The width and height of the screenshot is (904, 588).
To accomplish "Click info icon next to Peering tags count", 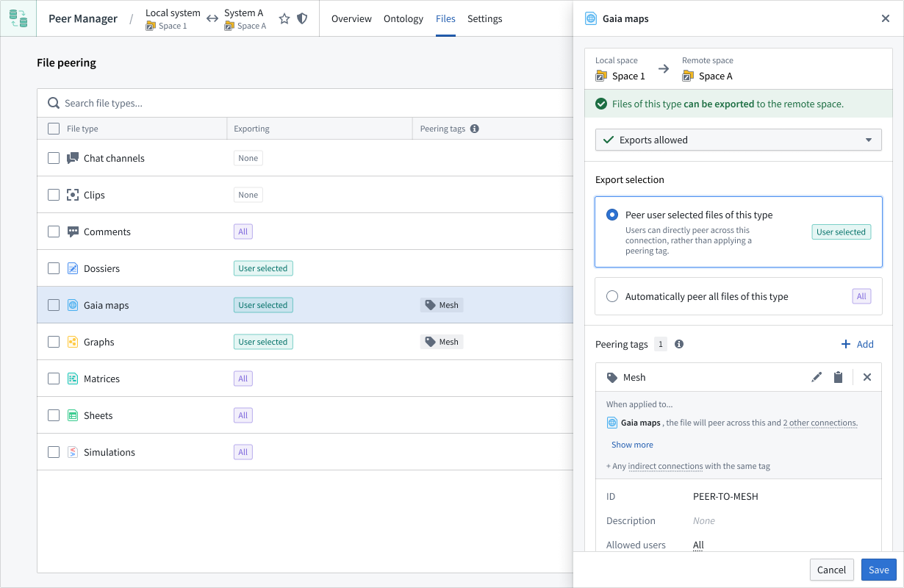I will click(679, 344).
